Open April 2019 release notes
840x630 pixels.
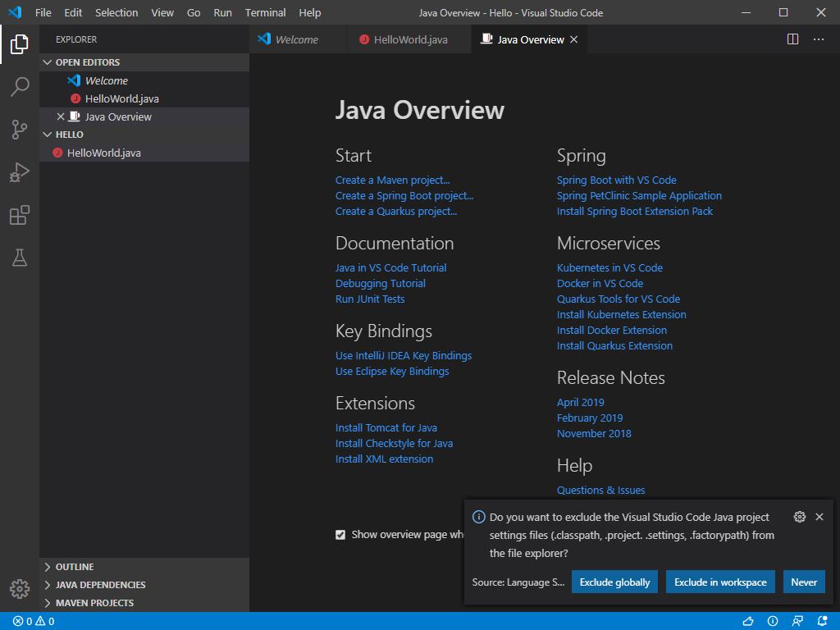tap(580, 402)
